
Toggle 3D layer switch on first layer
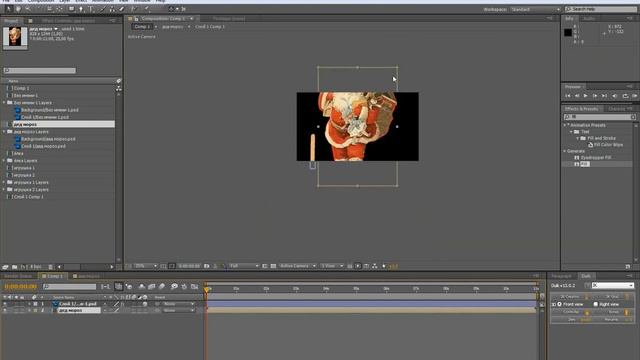[145, 304]
